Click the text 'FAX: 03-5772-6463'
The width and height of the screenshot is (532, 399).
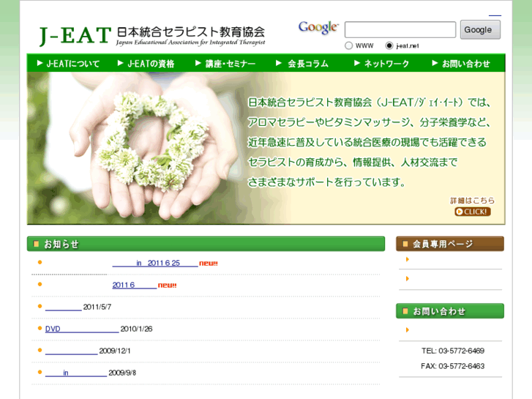pos(453,366)
